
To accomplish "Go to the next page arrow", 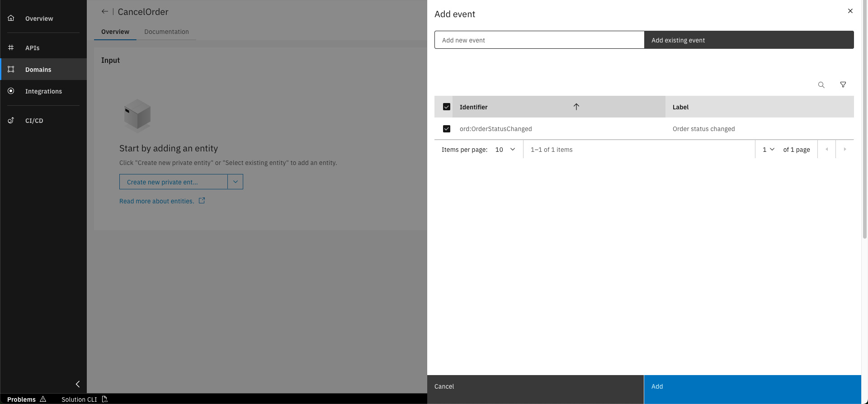I will coord(845,149).
